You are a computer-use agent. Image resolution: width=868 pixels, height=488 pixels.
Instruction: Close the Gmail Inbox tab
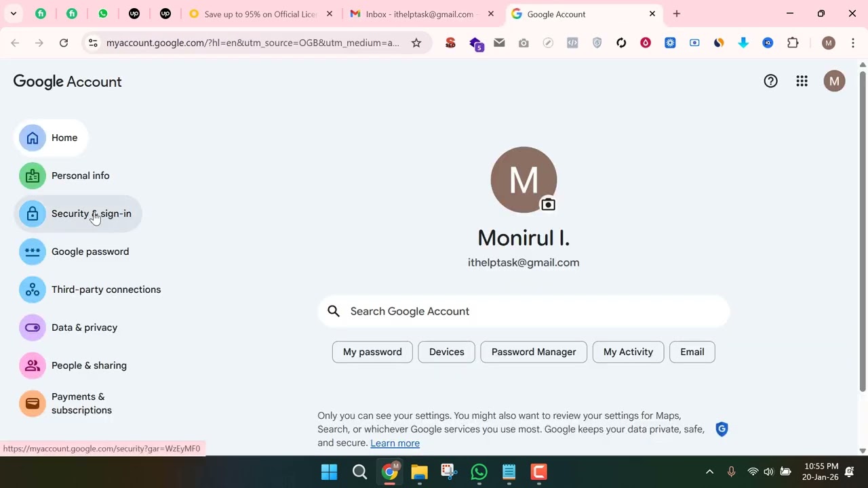tap(491, 14)
